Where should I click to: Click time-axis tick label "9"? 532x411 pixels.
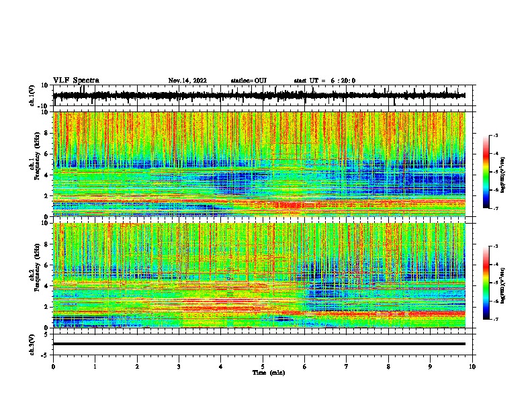pos(430,367)
